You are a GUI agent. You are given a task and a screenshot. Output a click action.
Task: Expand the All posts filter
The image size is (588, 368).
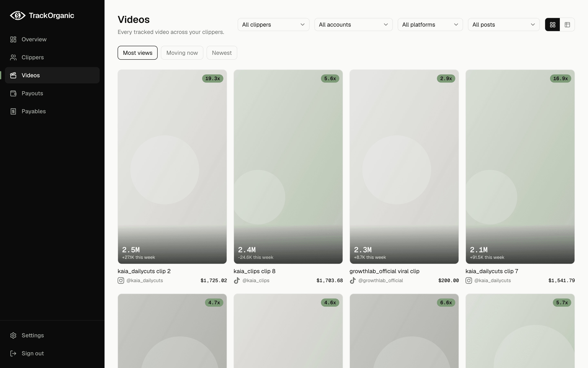[504, 25]
